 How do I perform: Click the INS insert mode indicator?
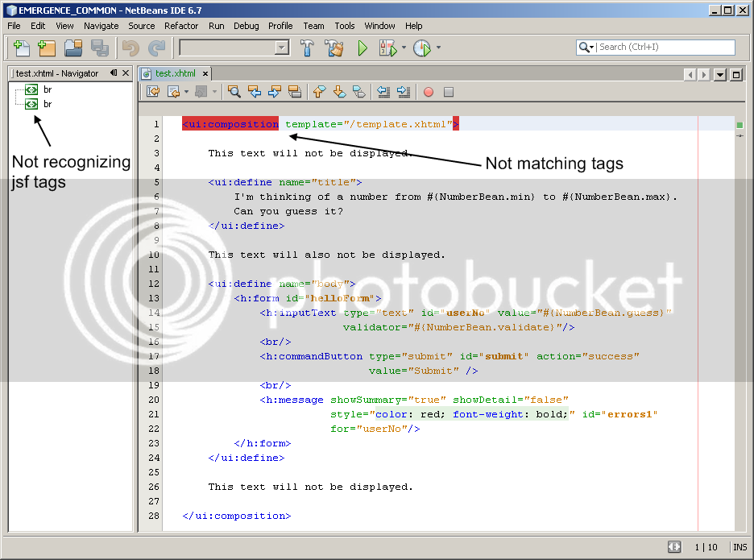(x=740, y=547)
